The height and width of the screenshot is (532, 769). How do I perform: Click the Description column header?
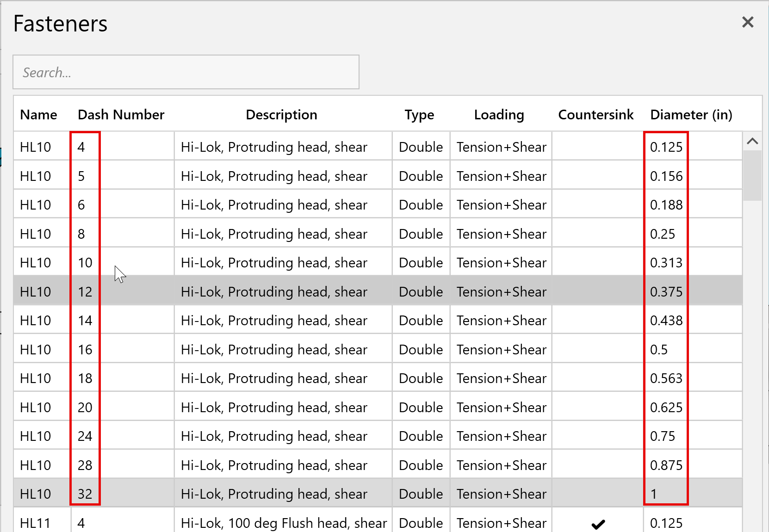coord(282,115)
